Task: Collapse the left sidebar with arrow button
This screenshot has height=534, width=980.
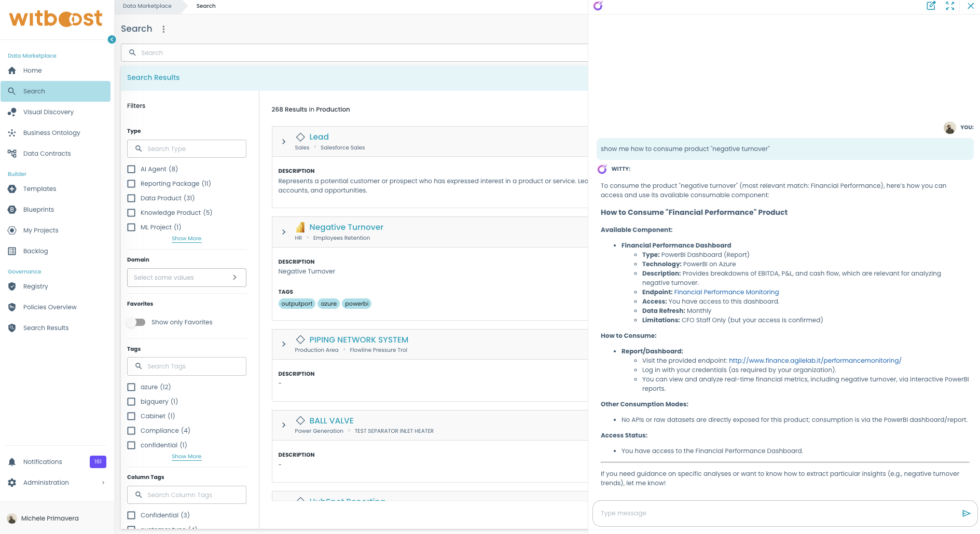Action: (x=112, y=39)
